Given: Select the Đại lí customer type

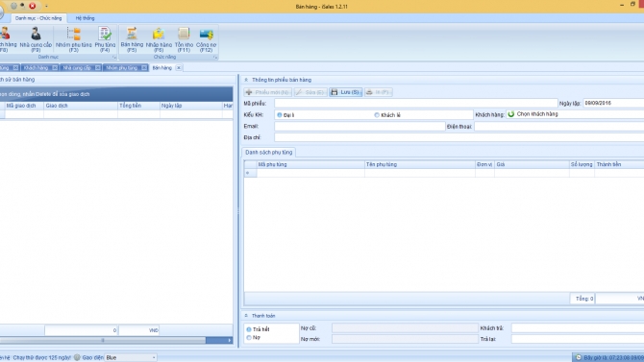Looking at the screenshot, I should pyautogui.click(x=280, y=115).
